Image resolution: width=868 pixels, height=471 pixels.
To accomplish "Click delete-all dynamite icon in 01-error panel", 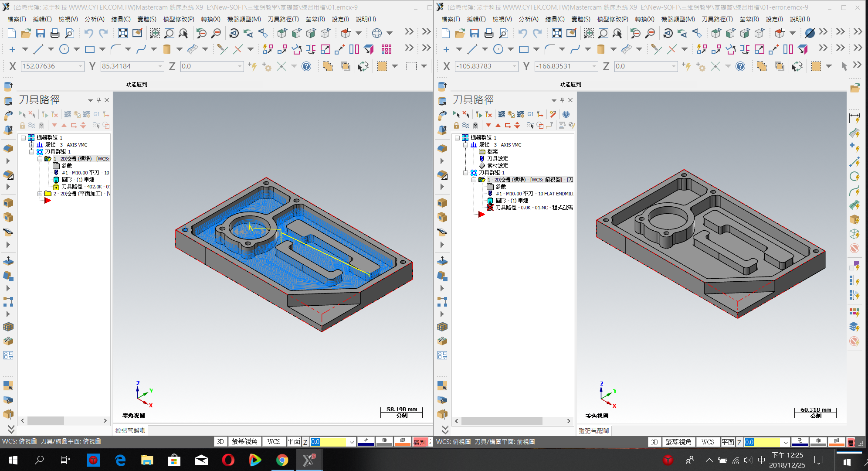I will [x=553, y=114].
